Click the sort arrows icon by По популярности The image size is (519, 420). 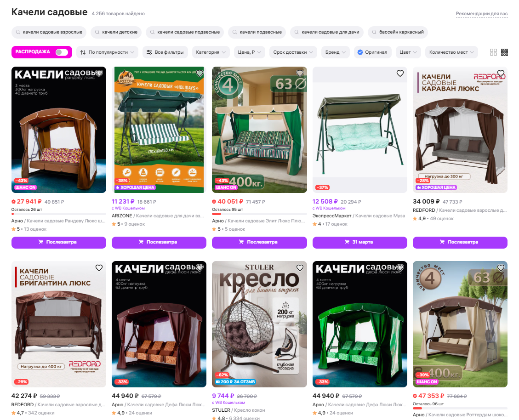(x=83, y=52)
